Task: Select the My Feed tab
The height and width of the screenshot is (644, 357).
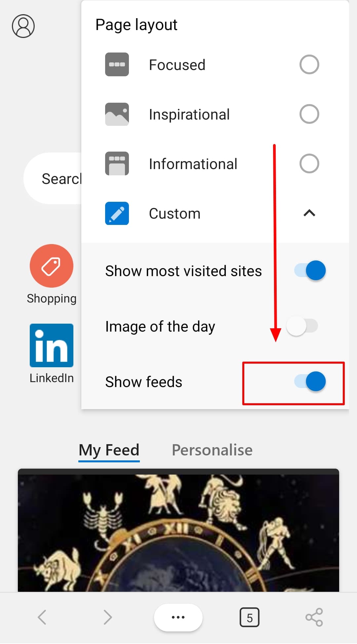Action: point(109,450)
